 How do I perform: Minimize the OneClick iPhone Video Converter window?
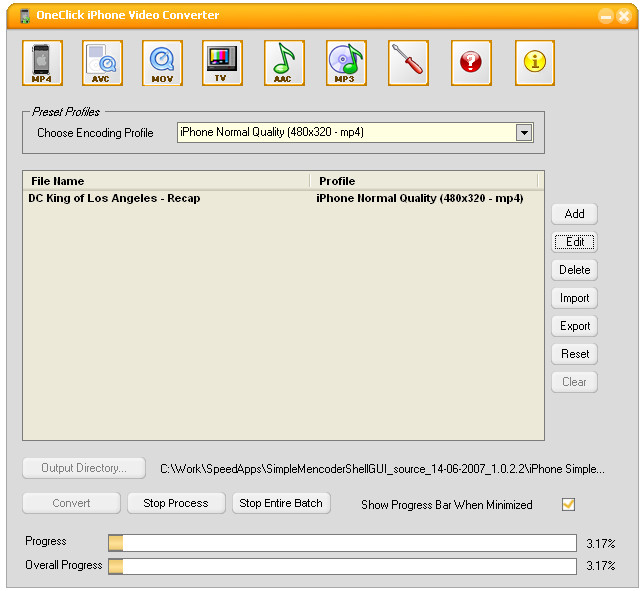606,16
